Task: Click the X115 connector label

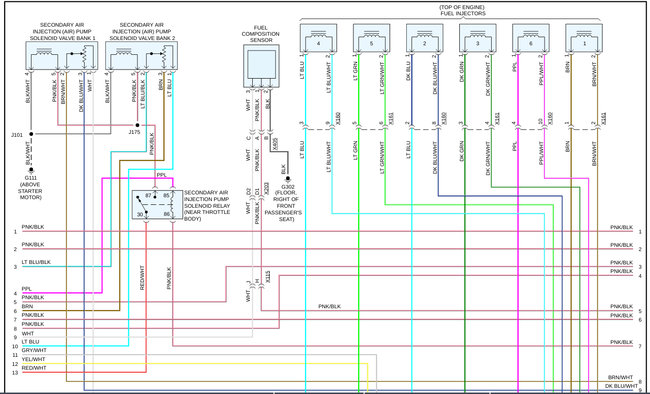Action: coord(267,277)
